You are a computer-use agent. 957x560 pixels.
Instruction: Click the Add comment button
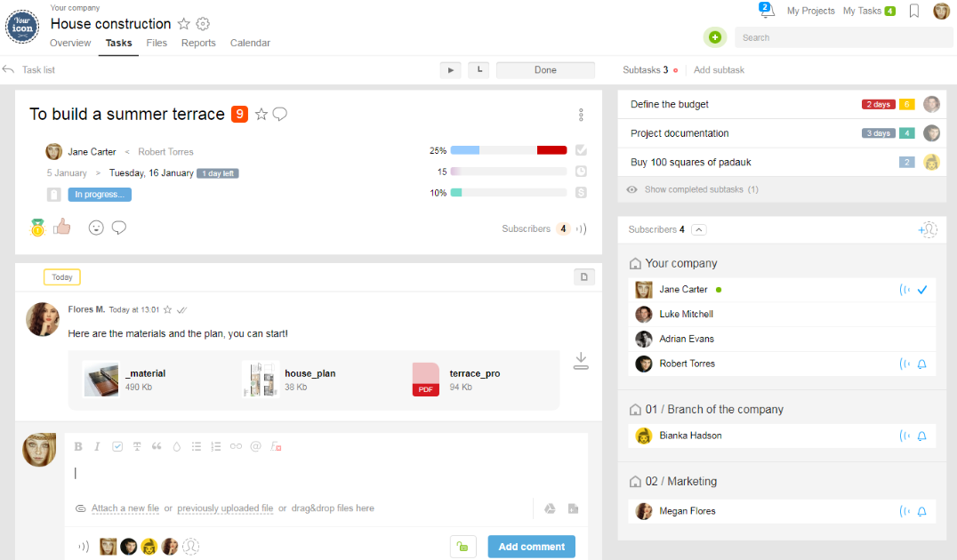pyautogui.click(x=531, y=547)
